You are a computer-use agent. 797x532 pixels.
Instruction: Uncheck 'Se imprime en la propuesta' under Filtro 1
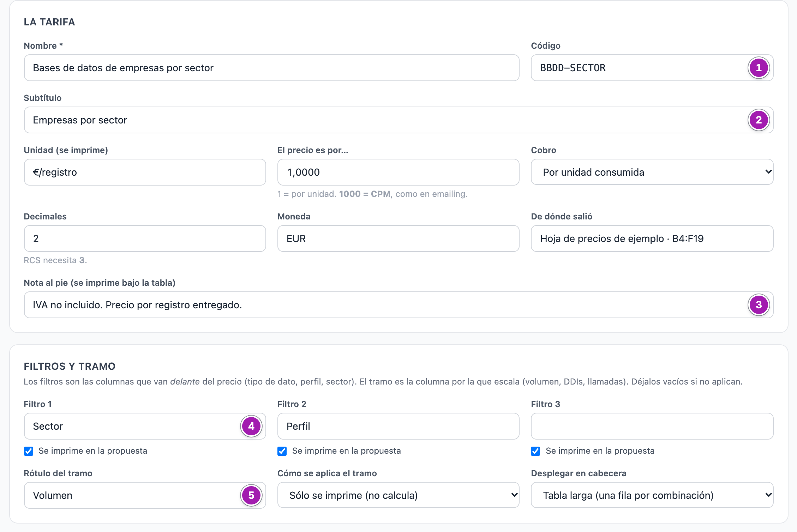pyautogui.click(x=29, y=451)
